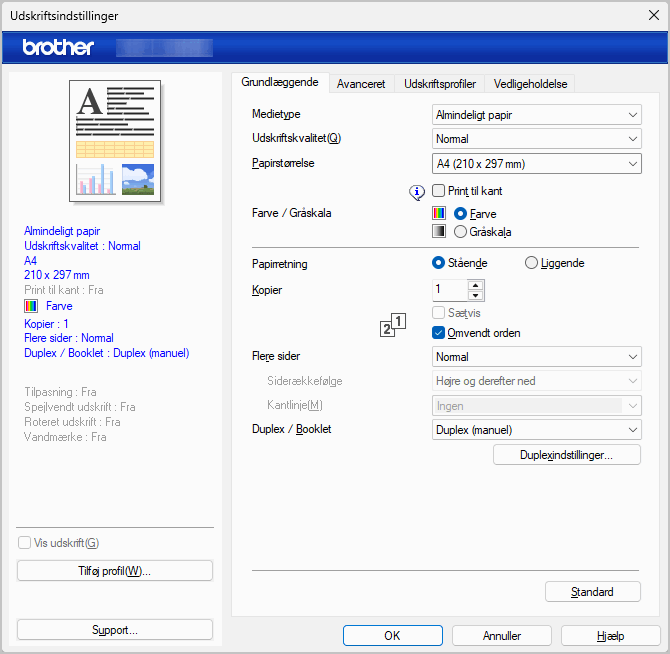
Task: Click summary text 'Udskriftskvalitet : Normal'
Action: (x=82, y=246)
